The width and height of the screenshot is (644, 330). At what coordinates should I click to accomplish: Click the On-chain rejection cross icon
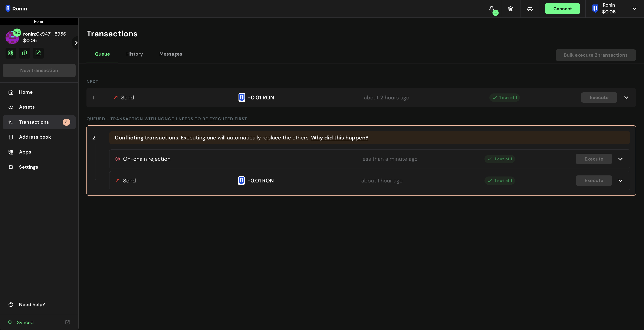(118, 159)
